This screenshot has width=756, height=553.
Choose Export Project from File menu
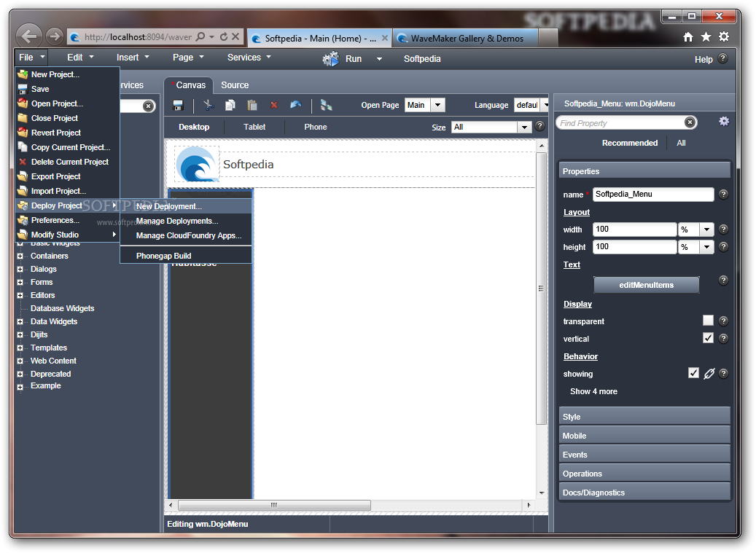[68, 176]
